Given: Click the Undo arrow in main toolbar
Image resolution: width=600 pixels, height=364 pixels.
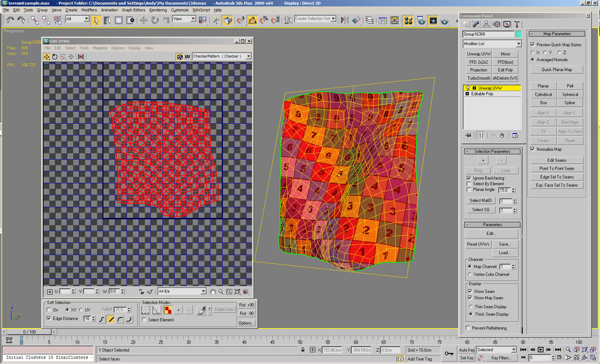Looking at the screenshot, I should [x=10, y=20].
